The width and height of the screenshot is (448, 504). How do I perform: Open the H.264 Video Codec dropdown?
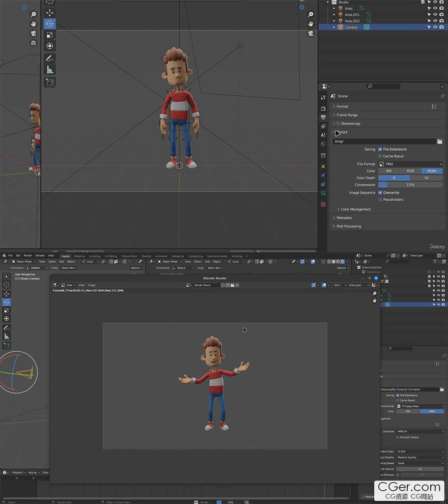420,451
